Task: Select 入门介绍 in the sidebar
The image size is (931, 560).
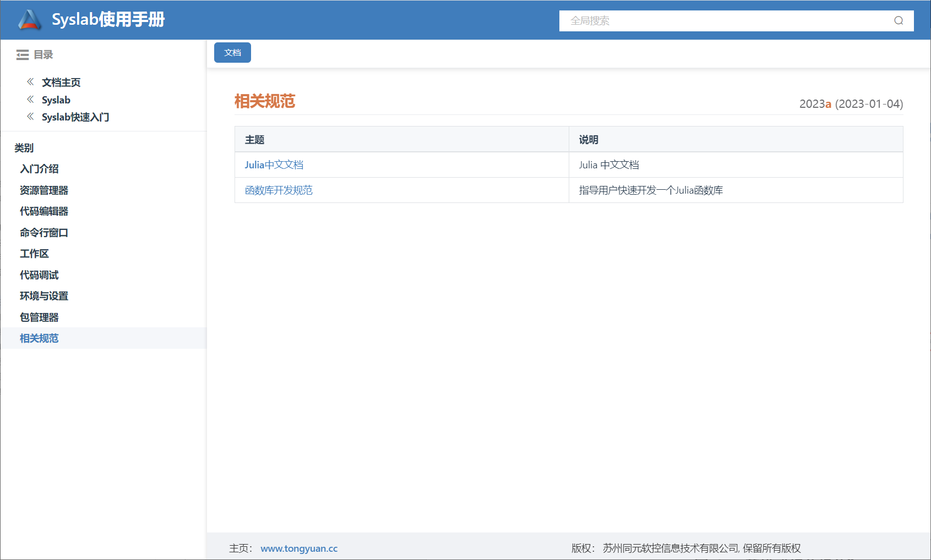Action: coord(39,169)
